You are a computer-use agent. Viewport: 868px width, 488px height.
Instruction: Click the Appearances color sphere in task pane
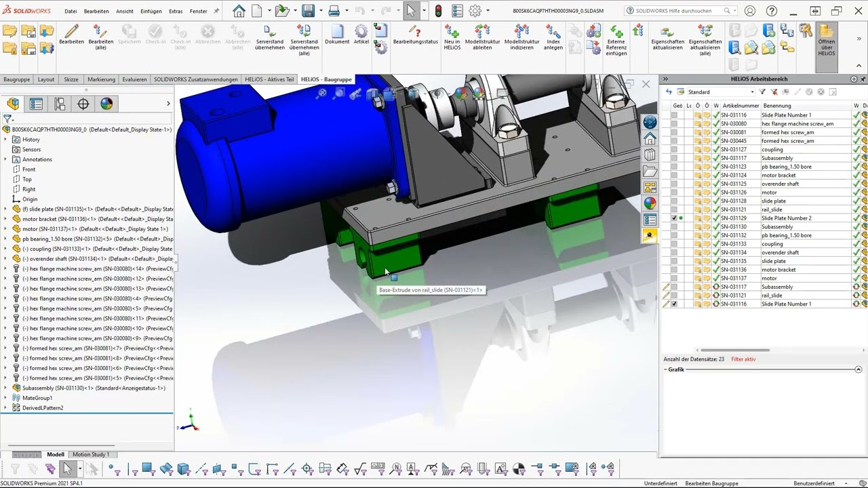click(650, 203)
